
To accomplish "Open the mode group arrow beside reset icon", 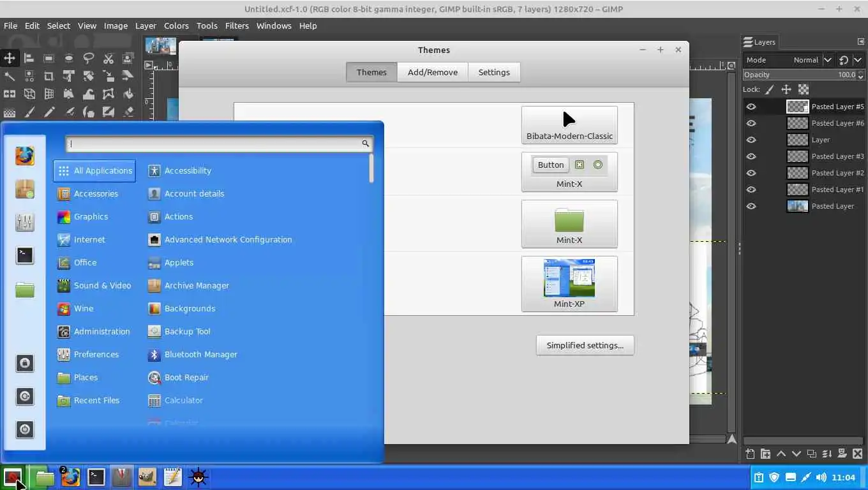I will click(x=858, y=60).
